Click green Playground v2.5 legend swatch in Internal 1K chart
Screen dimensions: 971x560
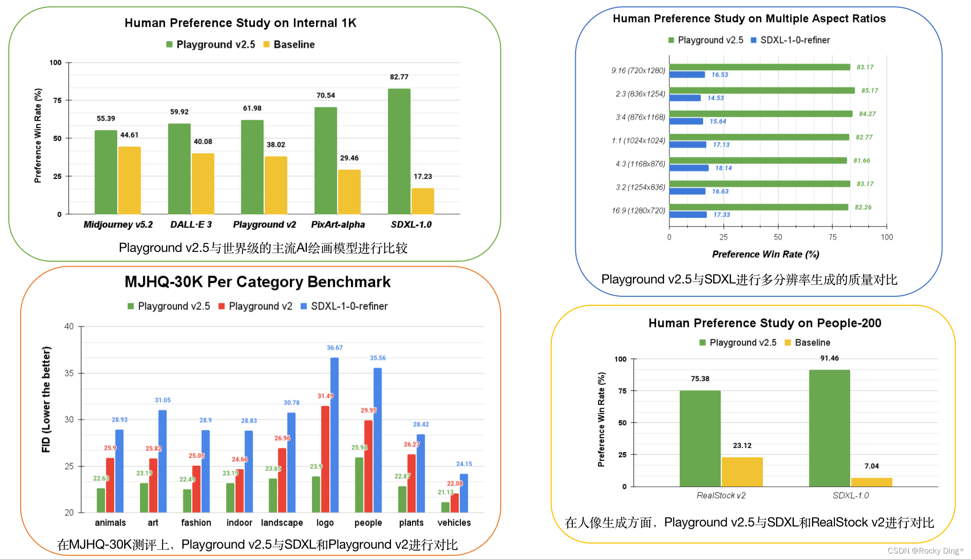tap(170, 44)
